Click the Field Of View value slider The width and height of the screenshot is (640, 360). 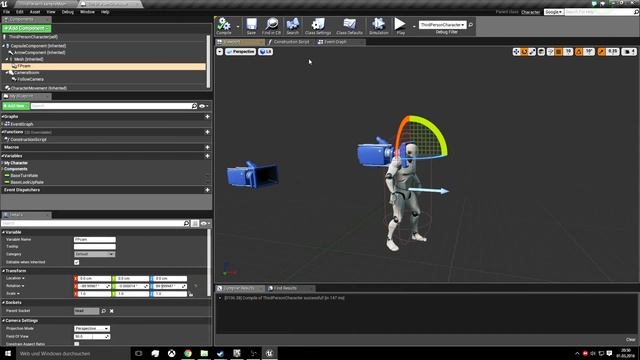point(92,336)
